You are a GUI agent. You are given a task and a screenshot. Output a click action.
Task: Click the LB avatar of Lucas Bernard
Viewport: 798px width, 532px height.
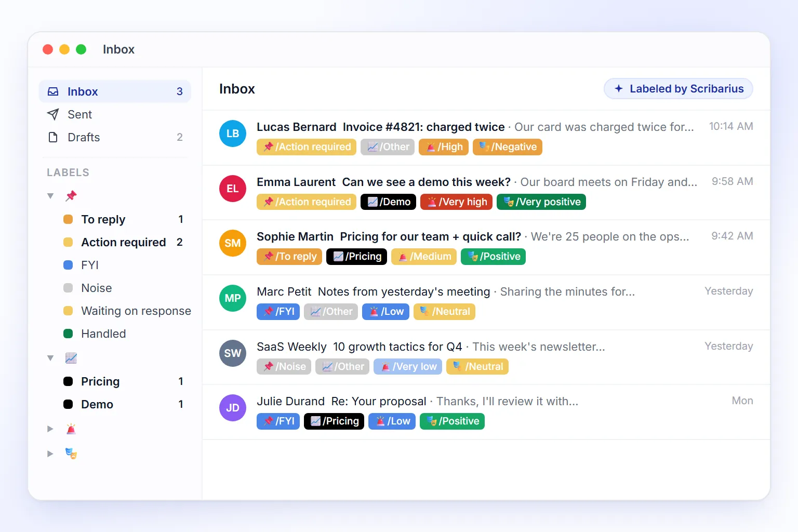pos(233,134)
